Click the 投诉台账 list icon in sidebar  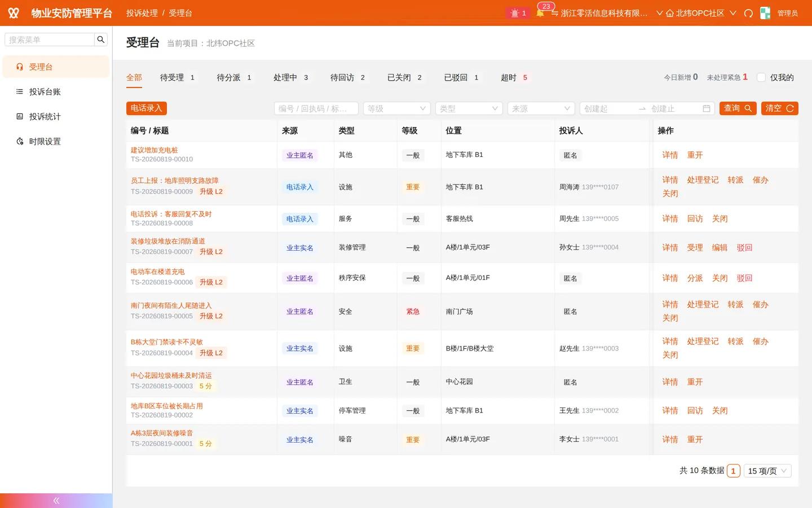coord(20,91)
